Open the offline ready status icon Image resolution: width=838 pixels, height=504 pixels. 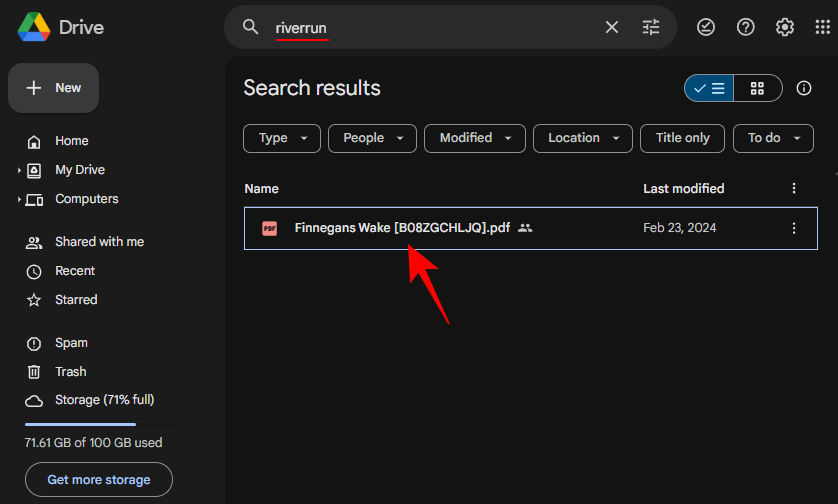click(706, 27)
